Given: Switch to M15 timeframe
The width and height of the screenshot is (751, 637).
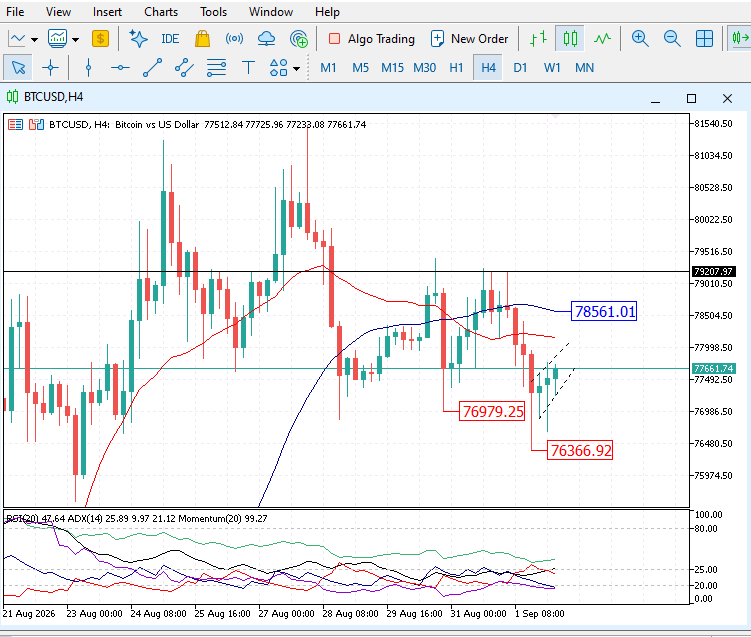Looking at the screenshot, I should 392,68.
